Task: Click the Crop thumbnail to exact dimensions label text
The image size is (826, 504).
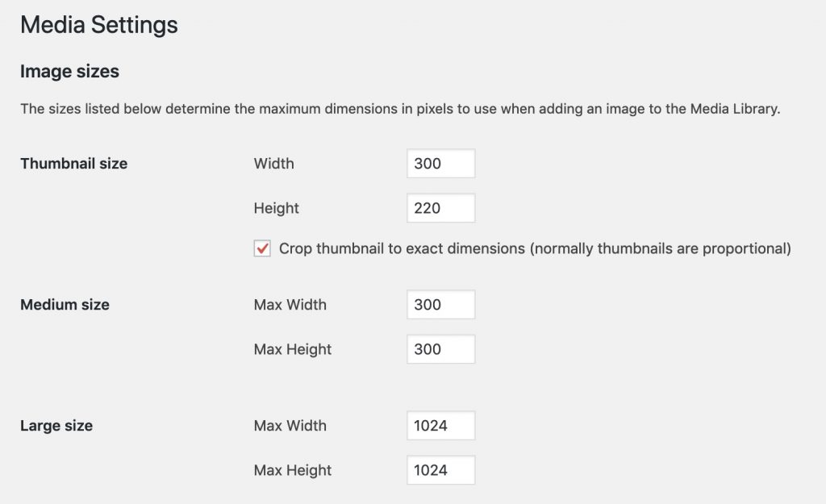Action: (534, 249)
